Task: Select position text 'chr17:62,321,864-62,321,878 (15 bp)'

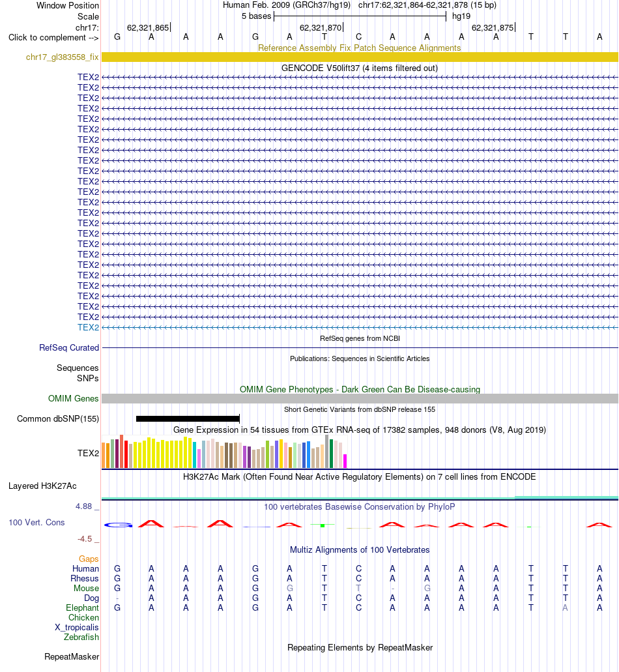Action: point(427,5)
